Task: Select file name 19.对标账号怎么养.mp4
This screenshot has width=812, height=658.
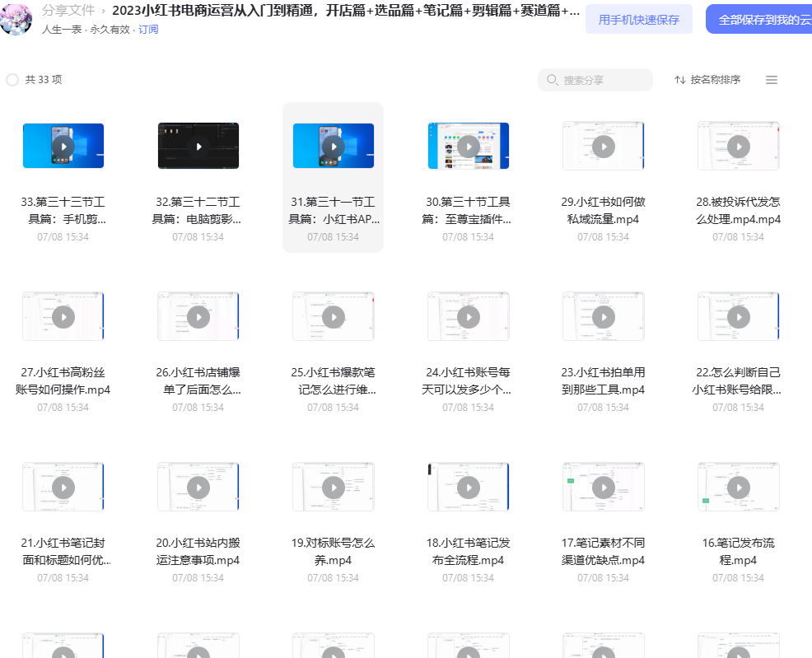Action: point(333,552)
